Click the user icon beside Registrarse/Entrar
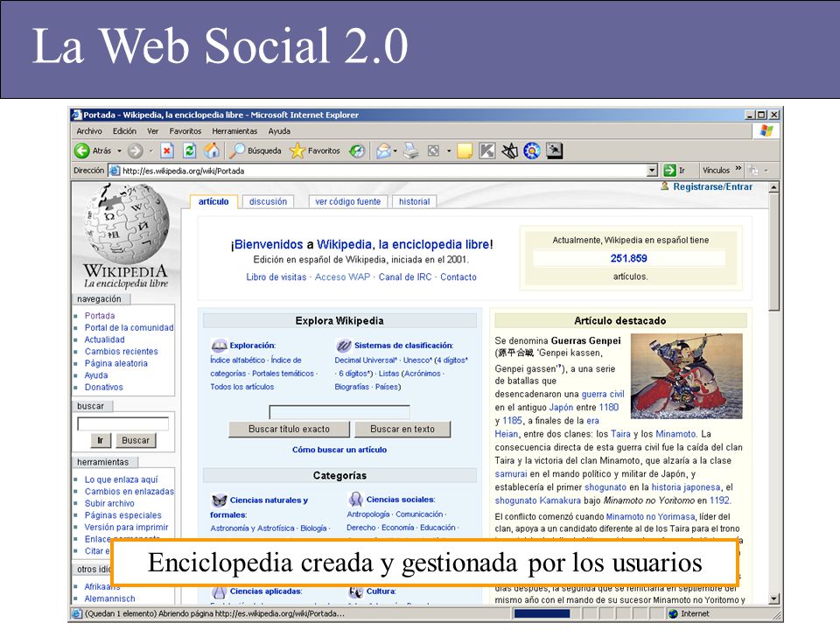840x630 pixels. pos(665,186)
